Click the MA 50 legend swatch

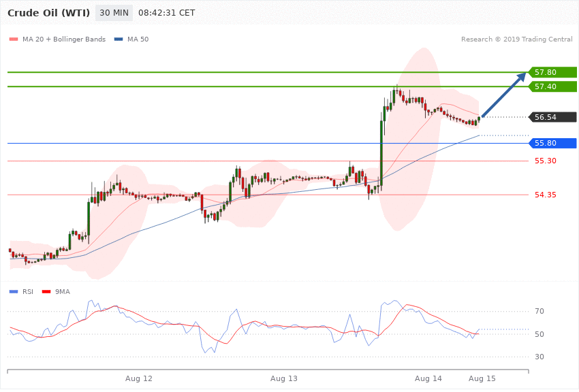(x=119, y=39)
